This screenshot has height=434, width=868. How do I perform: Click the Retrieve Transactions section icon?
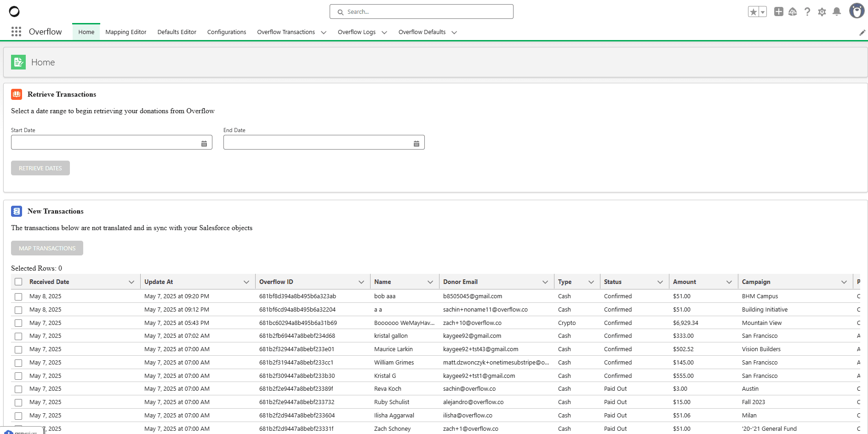pos(17,94)
